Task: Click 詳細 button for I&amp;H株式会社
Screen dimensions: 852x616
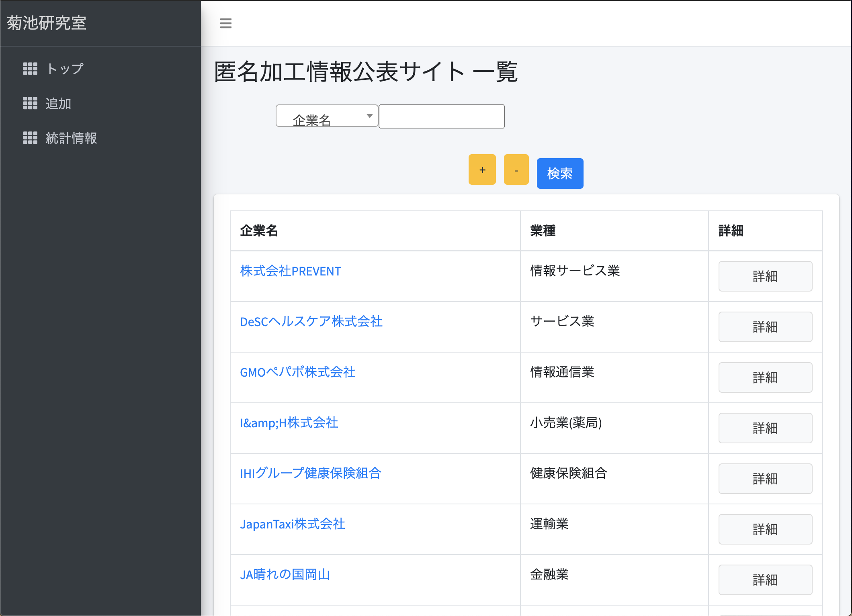Action: 765,428
